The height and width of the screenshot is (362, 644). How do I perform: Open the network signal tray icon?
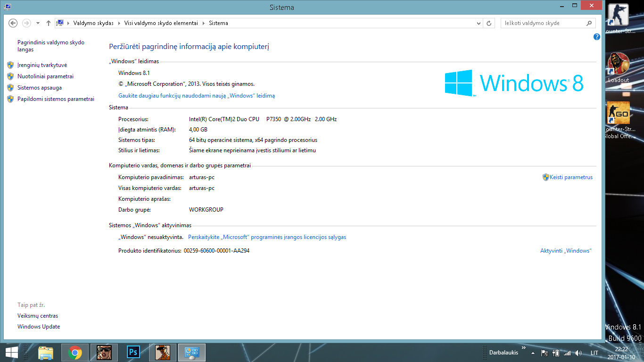567,353
